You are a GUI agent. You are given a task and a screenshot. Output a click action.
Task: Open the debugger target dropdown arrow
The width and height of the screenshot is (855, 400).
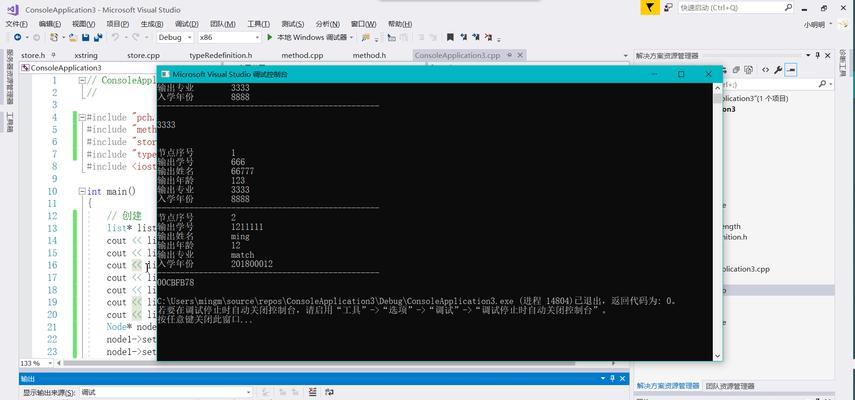click(352, 38)
